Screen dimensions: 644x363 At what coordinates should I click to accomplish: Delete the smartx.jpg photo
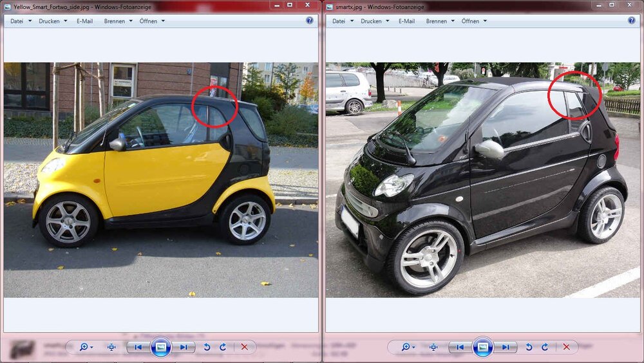[x=566, y=348]
